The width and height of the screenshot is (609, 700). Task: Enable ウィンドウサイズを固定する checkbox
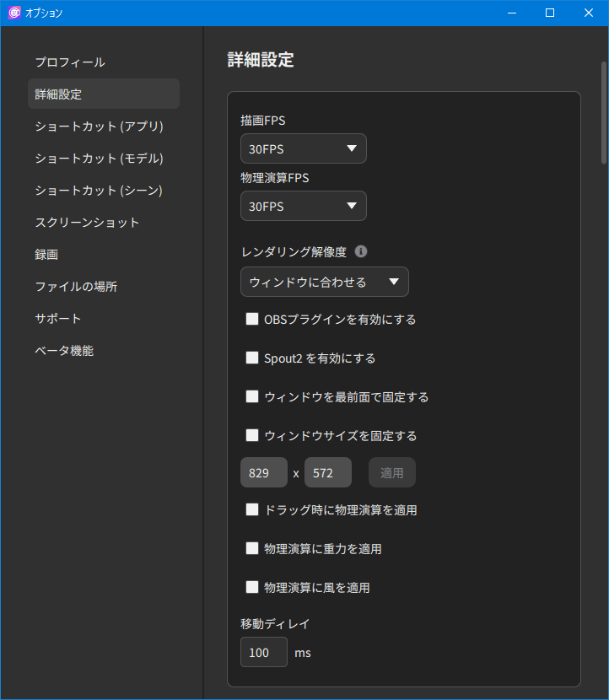point(251,436)
